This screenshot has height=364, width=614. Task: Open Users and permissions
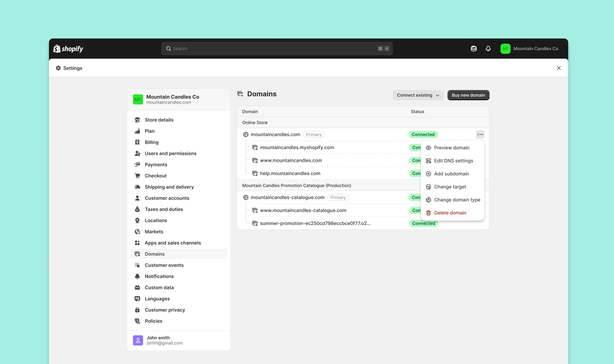pos(178,153)
